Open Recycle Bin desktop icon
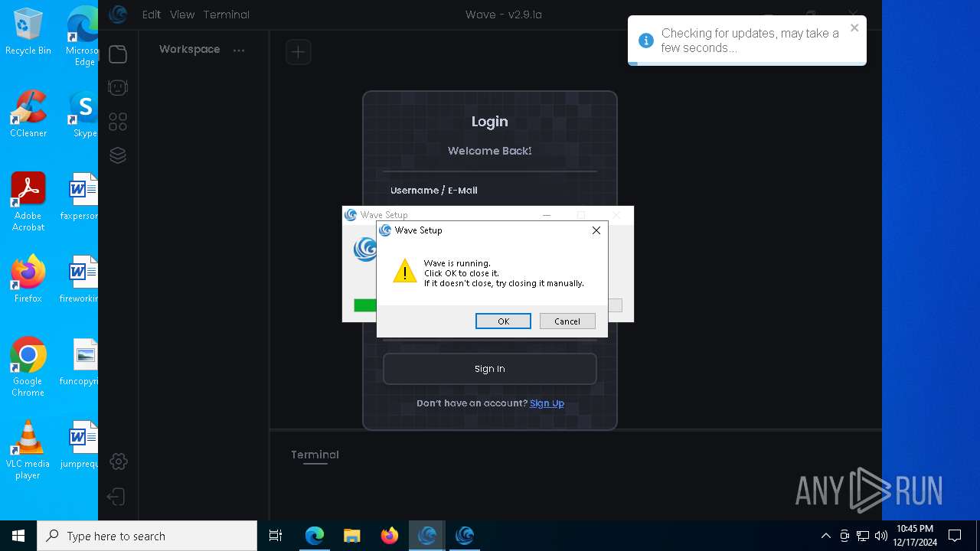The width and height of the screenshot is (980, 551). pos(28,31)
